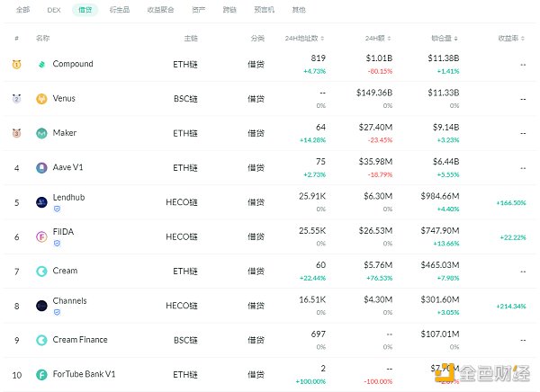
Task: Sort by 24H地址数 column header
Action: coord(304,39)
